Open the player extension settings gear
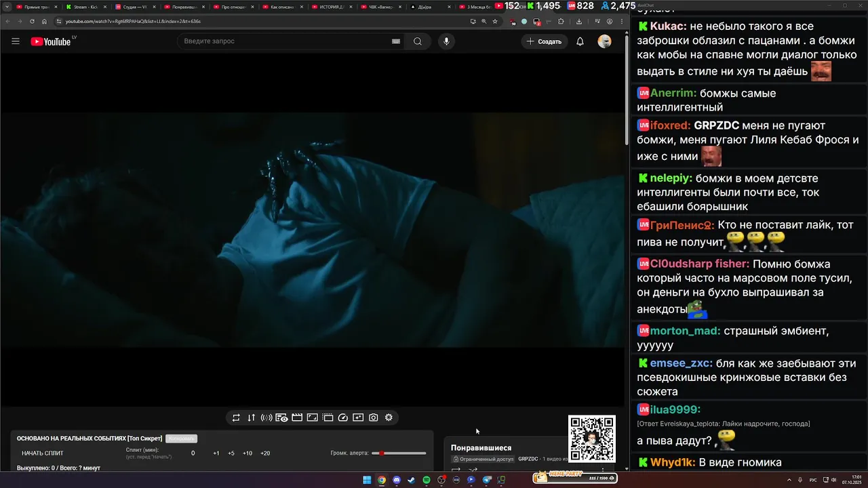868x488 pixels. click(389, 418)
